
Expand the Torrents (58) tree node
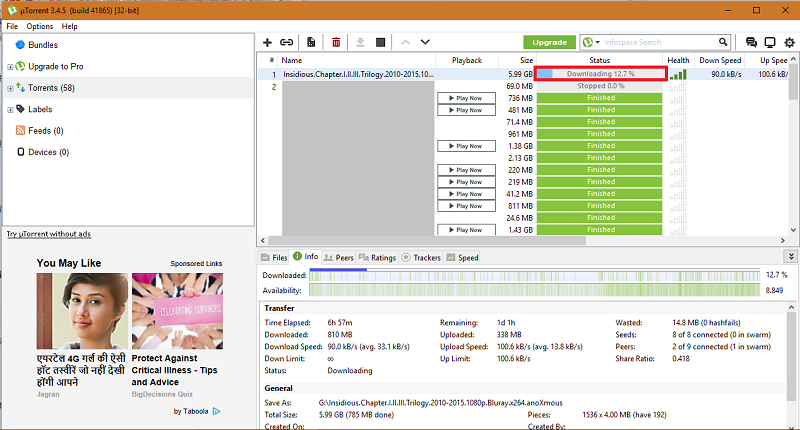pyautogui.click(x=10, y=88)
